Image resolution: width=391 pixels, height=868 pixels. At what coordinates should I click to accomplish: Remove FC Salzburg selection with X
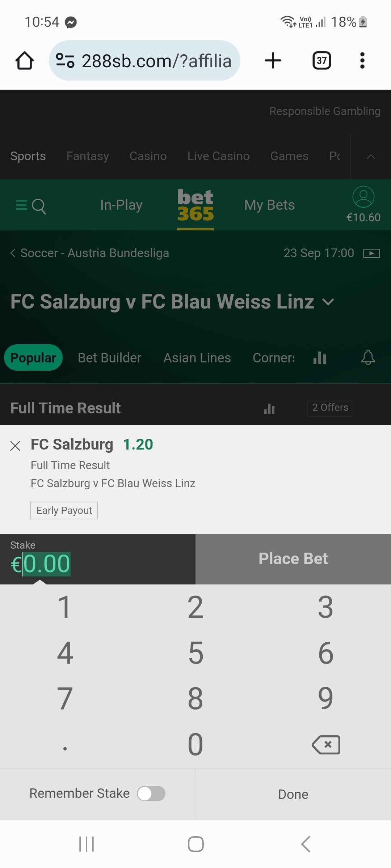15,446
